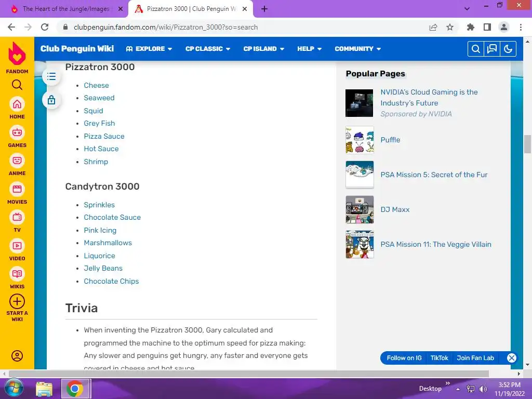
Task: Click the page lock icon
Action: pos(51,100)
